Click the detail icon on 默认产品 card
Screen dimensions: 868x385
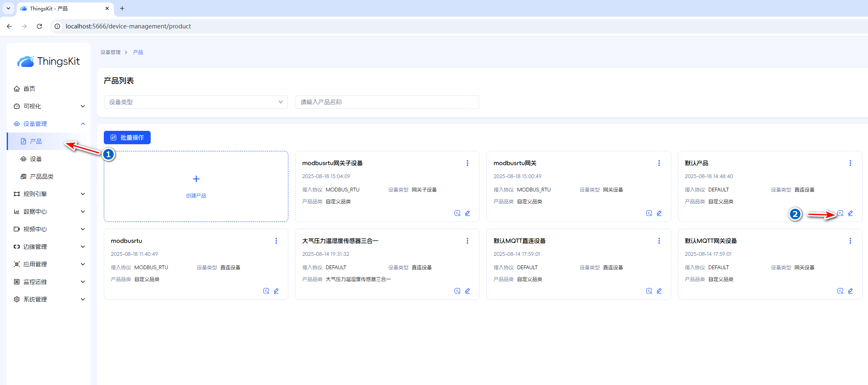pyautogui.click(x=840, y=213)
